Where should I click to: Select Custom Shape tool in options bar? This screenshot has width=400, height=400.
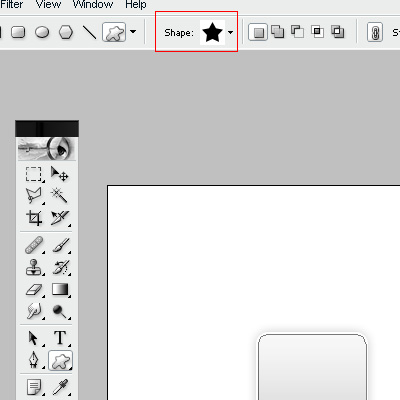pyautogui.click(x=114, y=32)
